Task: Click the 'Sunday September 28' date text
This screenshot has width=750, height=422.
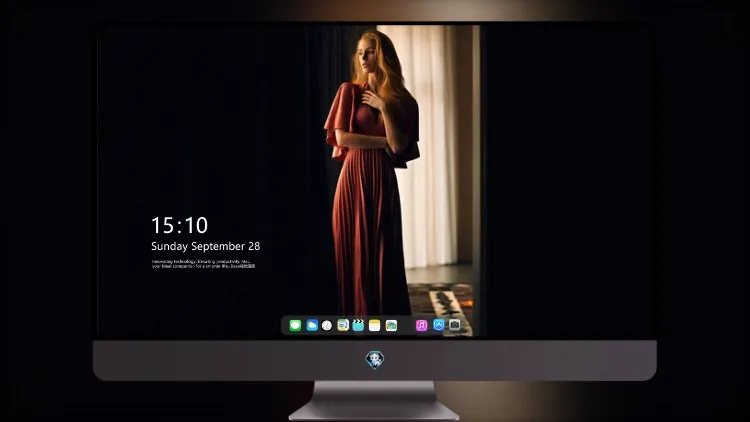Action: tap(206, 246)
